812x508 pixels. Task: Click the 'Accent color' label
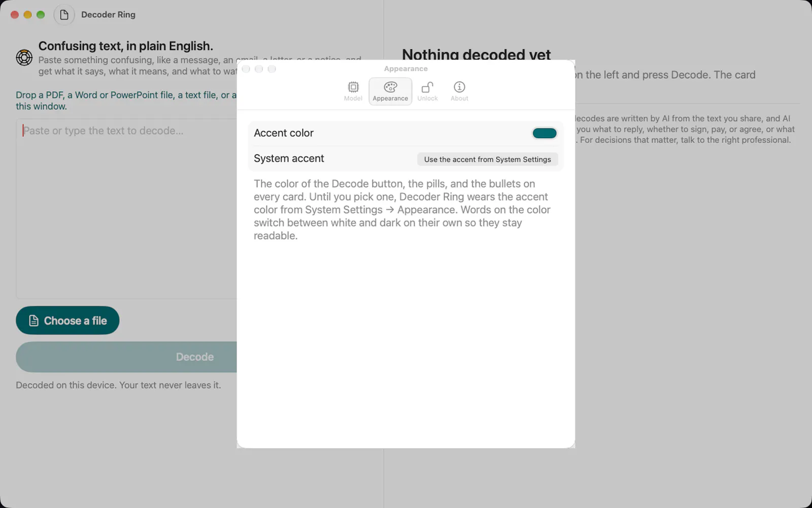[x=284, y=133]
